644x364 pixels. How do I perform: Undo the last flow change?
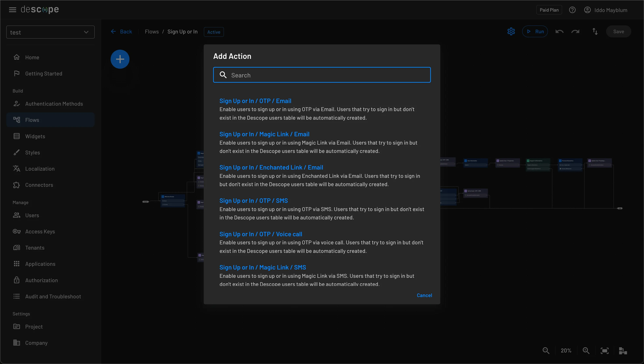coord(560,31)
